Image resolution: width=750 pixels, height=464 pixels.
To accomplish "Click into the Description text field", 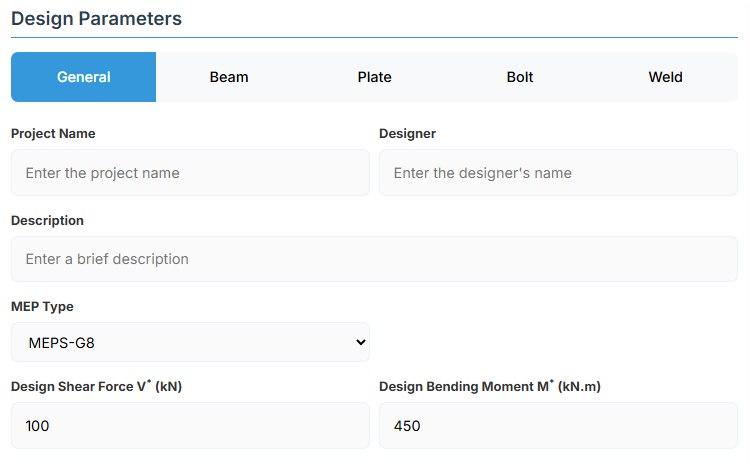I will click(374, 259).
